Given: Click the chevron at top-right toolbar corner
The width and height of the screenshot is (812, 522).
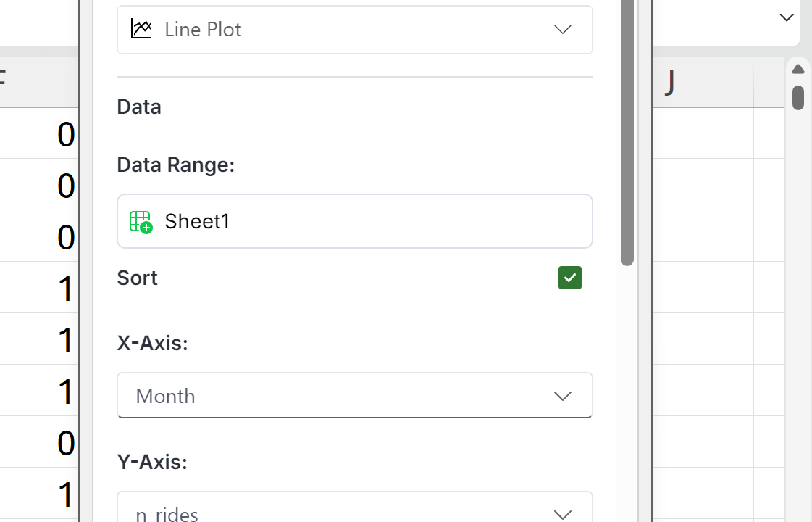Looking at the screenshot, I should pos(787,17).
